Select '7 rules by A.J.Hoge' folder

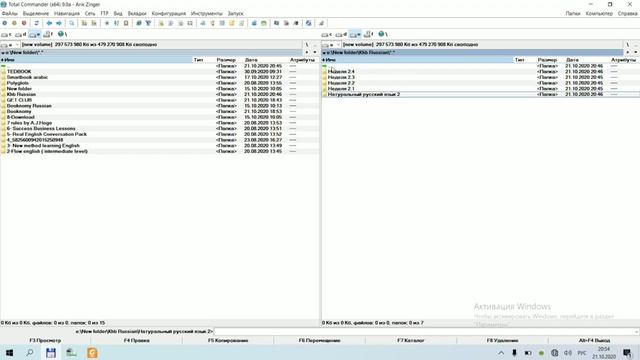point(29,123)
